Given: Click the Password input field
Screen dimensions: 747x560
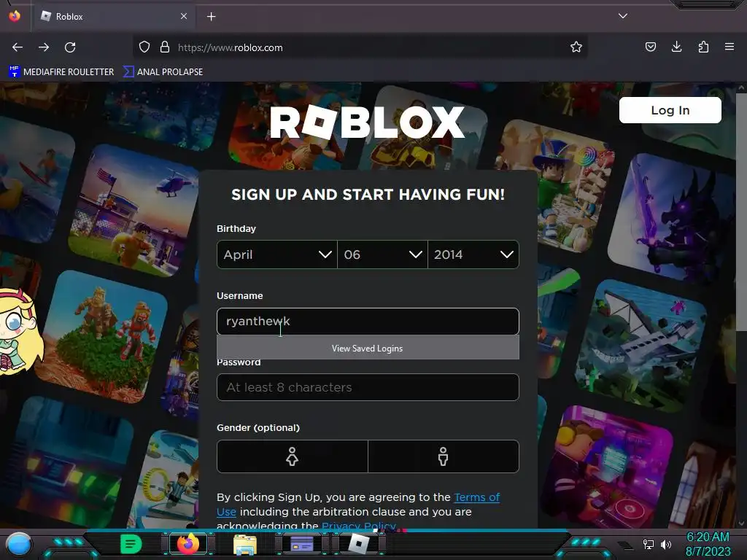Looking at the screenshot, I should [368, 387].
